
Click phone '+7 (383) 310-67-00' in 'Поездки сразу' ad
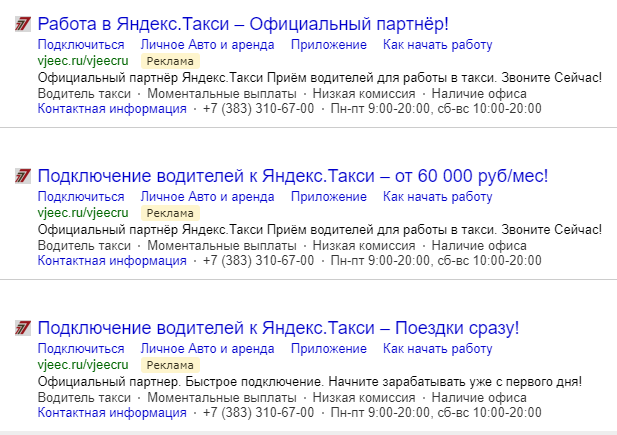point(259,413)
